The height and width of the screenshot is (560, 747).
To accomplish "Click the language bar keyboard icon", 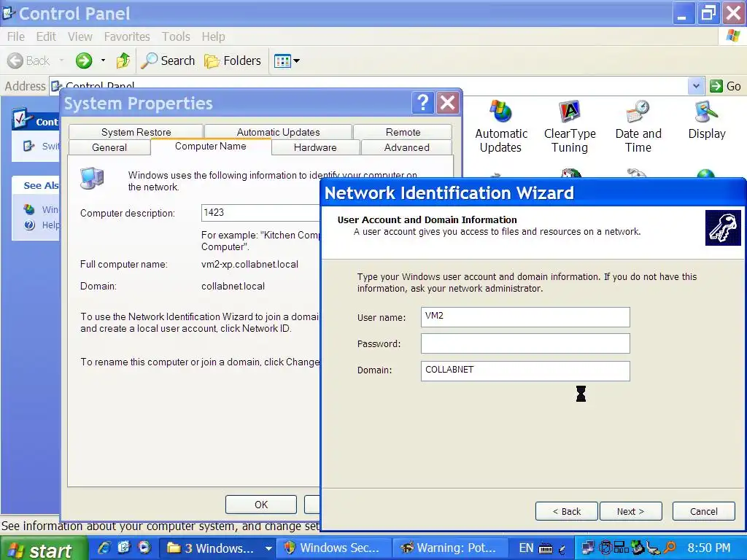I will (546, 549).
